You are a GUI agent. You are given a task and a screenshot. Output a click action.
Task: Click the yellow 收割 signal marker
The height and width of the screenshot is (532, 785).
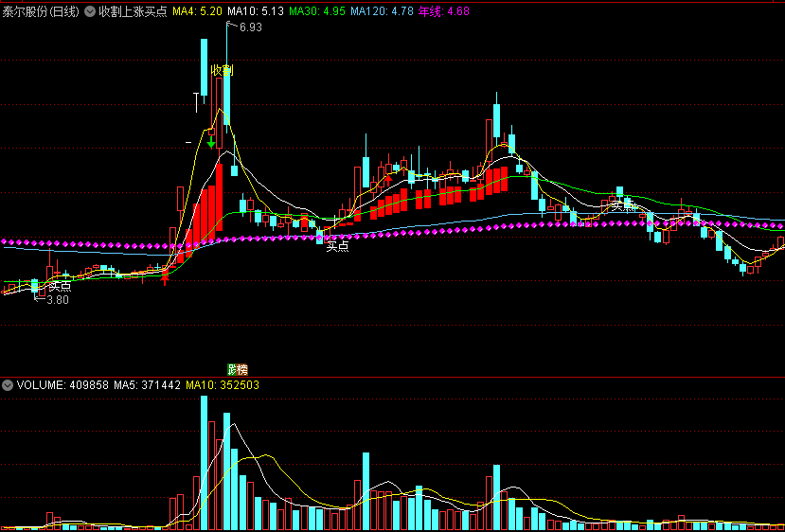coord(223,70)
